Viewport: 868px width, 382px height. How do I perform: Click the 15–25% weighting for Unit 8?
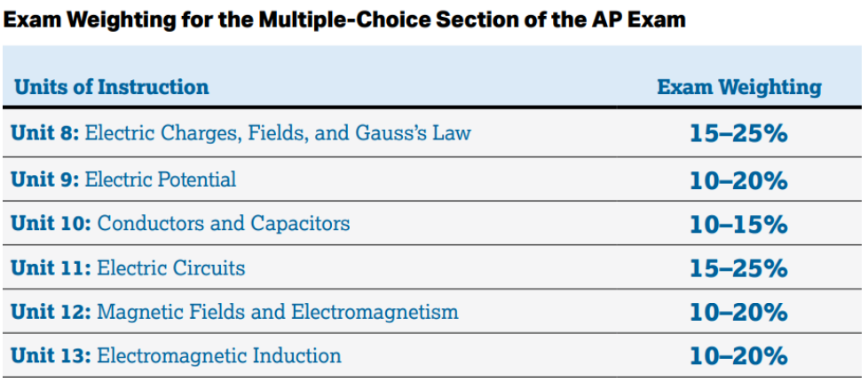click(738, 133)
